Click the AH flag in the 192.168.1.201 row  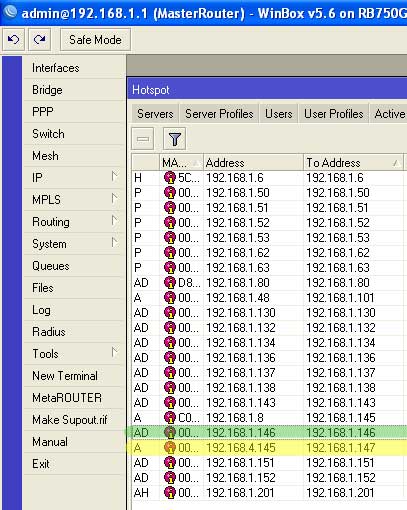[x=141, y=493]
